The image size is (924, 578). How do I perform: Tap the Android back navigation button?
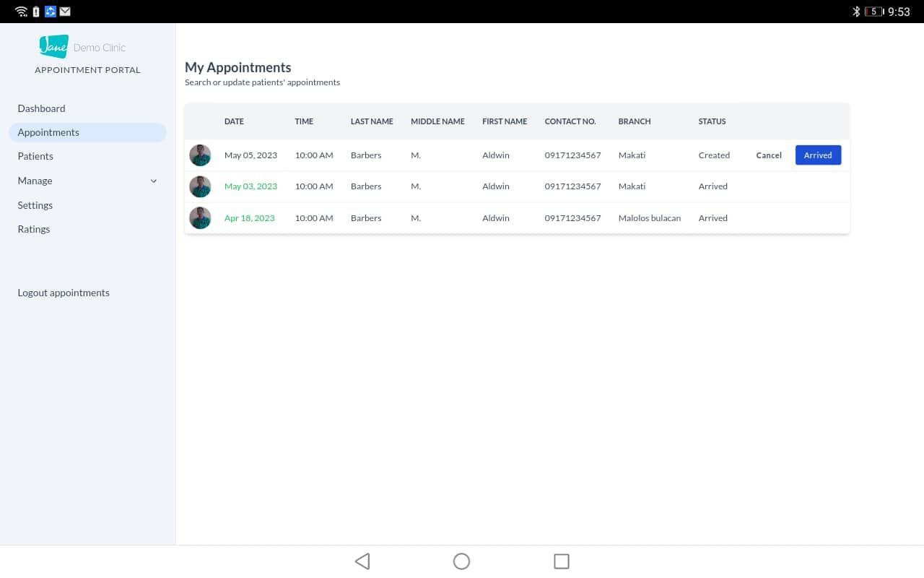point(362,561)
